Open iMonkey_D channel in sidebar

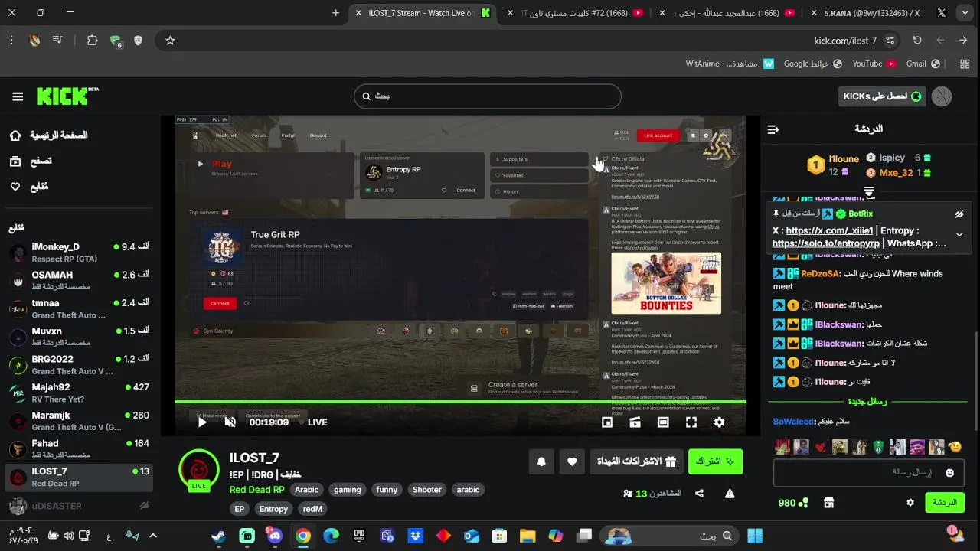(x=80, y=253)
